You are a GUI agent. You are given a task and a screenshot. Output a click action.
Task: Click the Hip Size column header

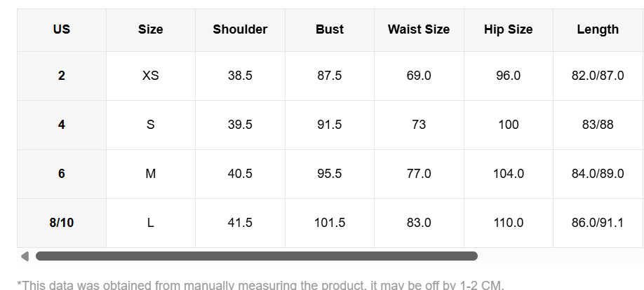coord(508,29)
